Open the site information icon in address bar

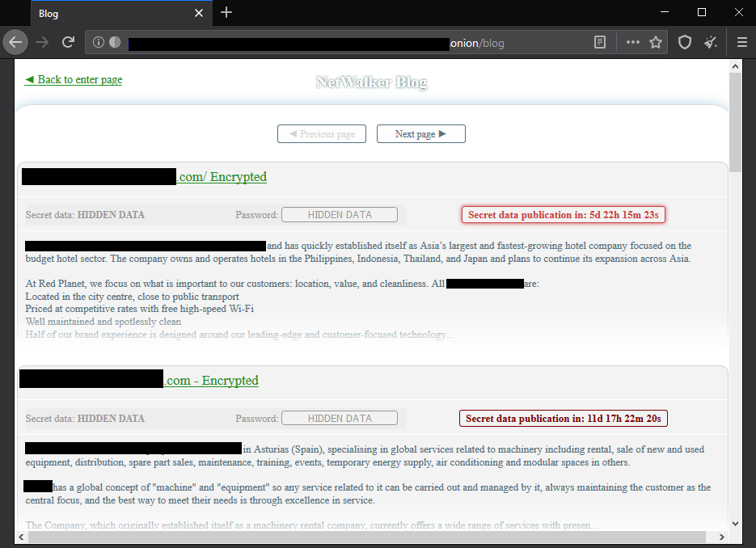click(x=99, y=42)
